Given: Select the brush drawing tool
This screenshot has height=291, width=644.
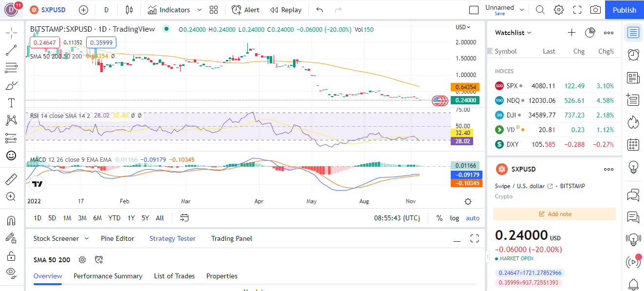Looking at the screenshot, I should click(11, 85).
